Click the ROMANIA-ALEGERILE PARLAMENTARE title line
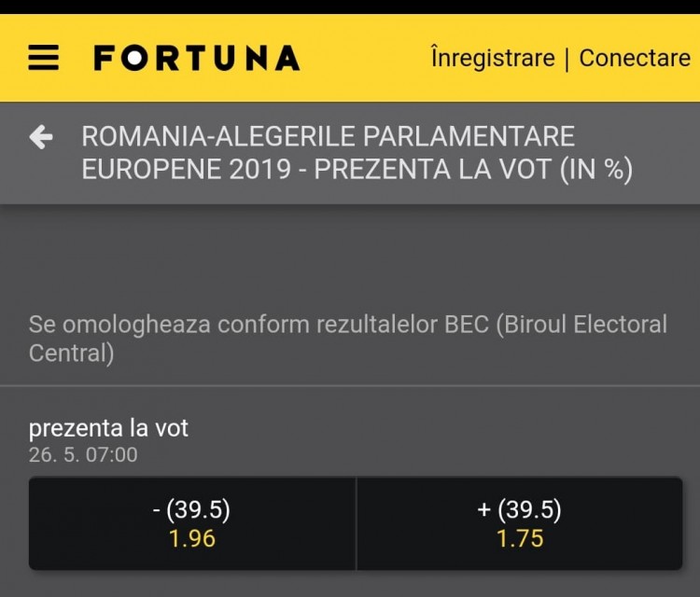The height and width of the screenshot is (597, 700). coord(328,136)
